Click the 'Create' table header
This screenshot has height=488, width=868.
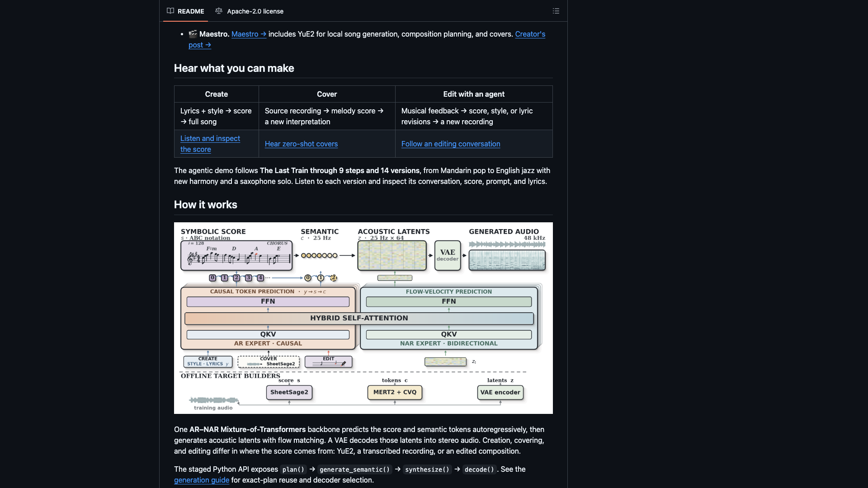(x=217, y=94)
